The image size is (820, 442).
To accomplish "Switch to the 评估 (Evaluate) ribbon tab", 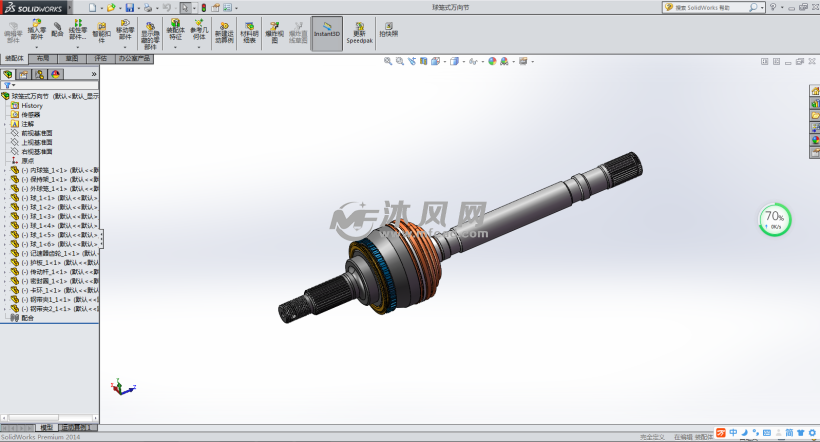I will pyautogui.click(x=100, y=59).
